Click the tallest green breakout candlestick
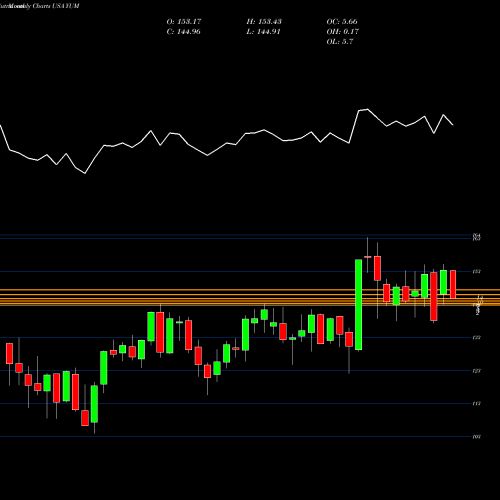500x500 pixels. coord(358,305)
